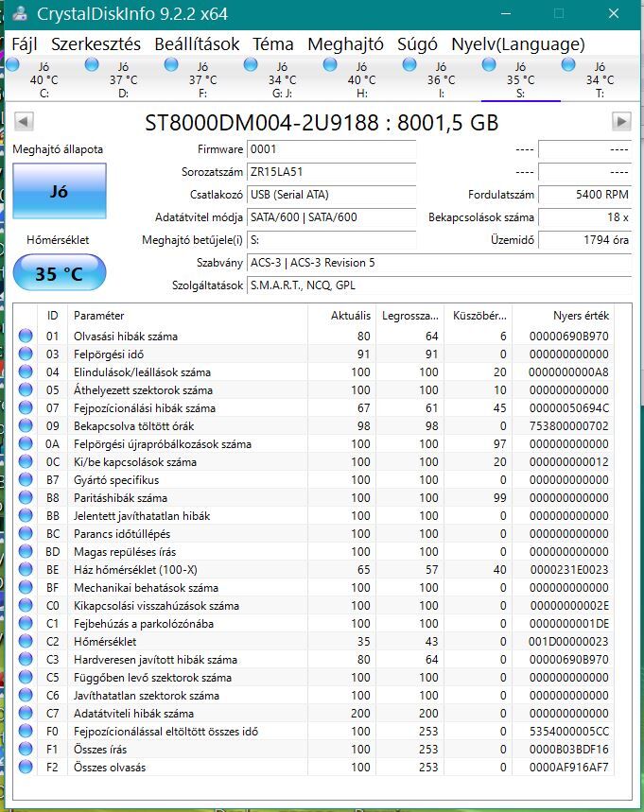Click status orb for Parancs időtúllépés row

[26, 533]
